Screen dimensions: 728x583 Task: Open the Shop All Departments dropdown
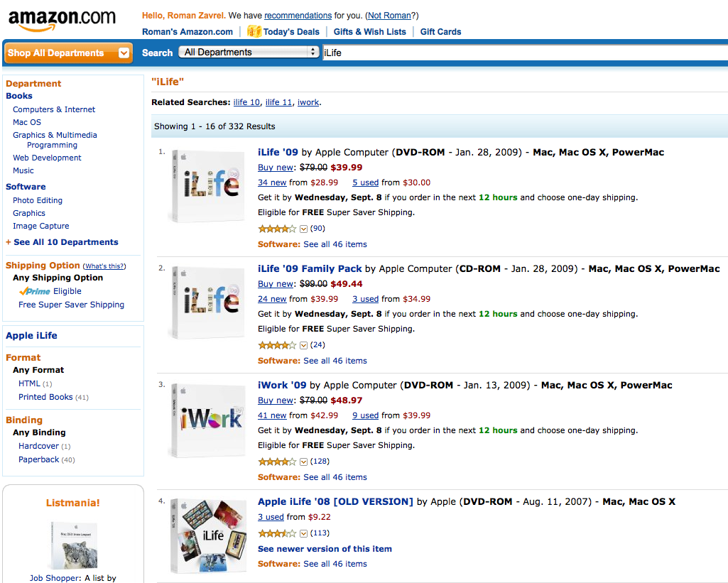point(67,53)
